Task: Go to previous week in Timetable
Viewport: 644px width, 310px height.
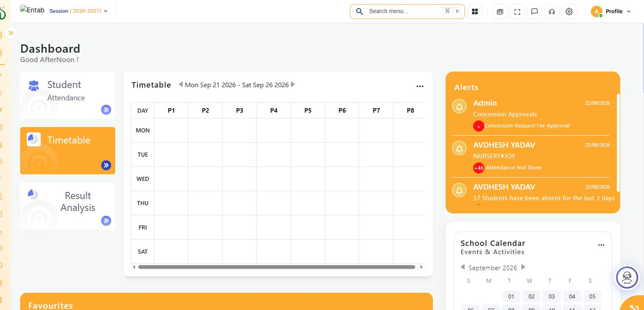Action: (x=180, y=84)
